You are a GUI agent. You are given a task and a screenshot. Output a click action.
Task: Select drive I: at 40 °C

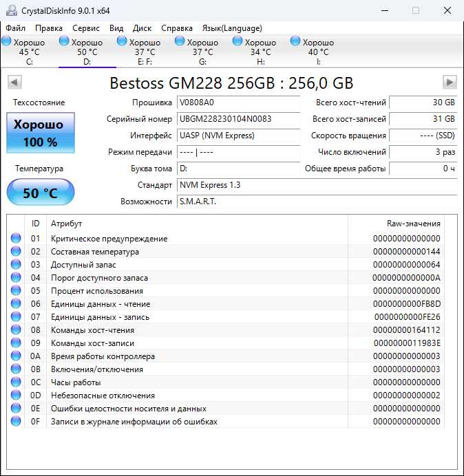296,42
